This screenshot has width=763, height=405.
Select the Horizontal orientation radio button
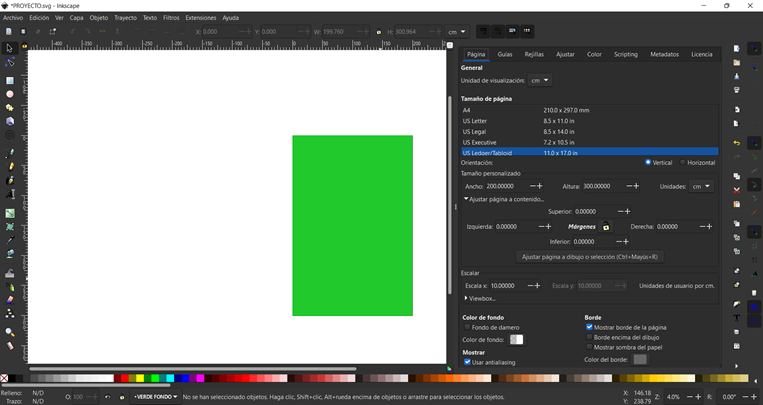[x=683, y=163]
